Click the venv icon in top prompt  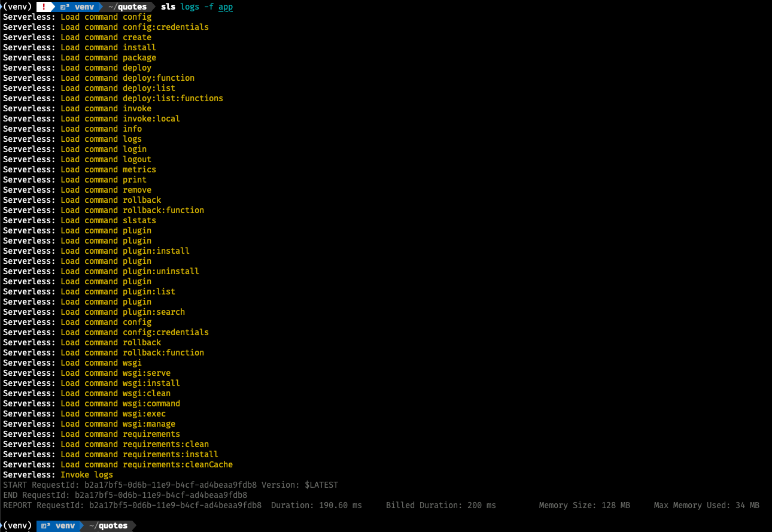click(65, 7)
